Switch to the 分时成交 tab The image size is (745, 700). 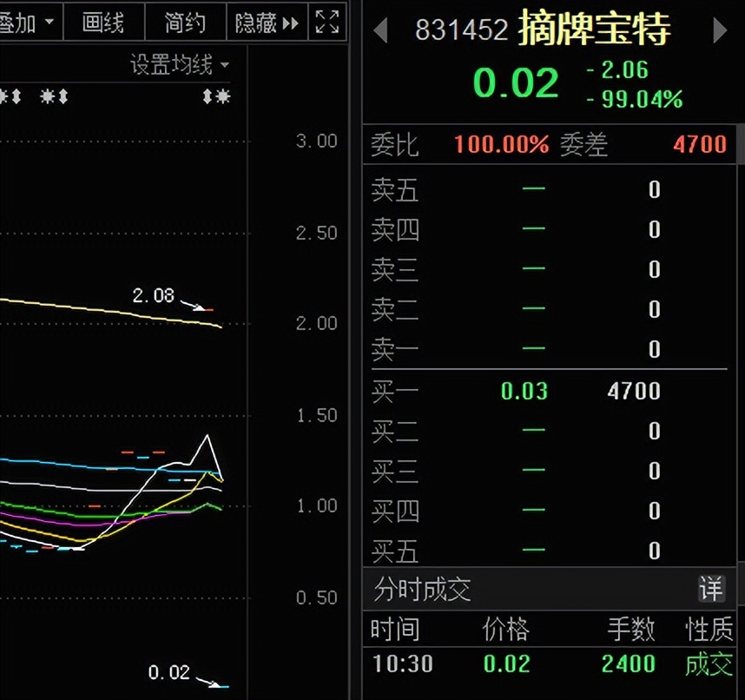click(x=420, y=589)
